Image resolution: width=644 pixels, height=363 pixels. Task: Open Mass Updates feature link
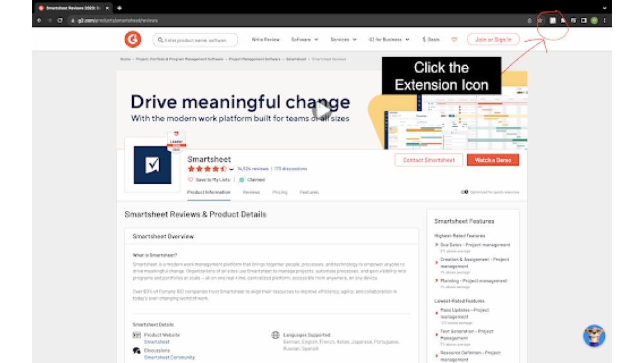click(x=464, y=313)
